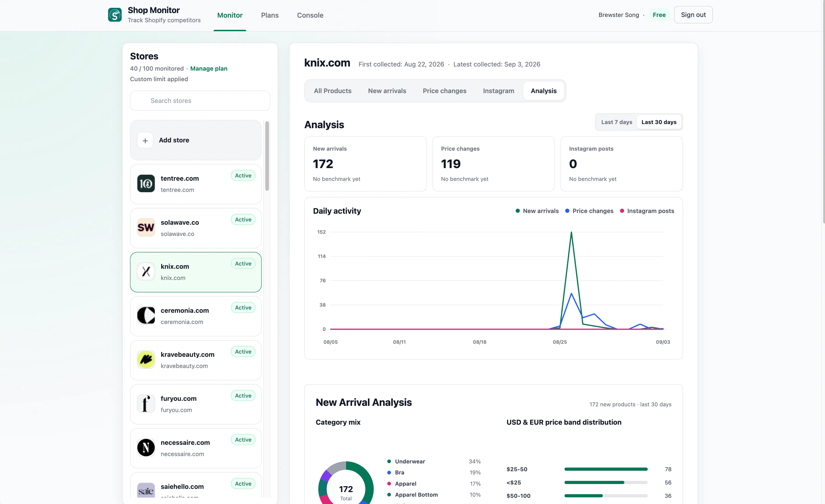Switch range to Last 7 days
Viewport: 825px width, 504px height.
(x=616, y=122)
